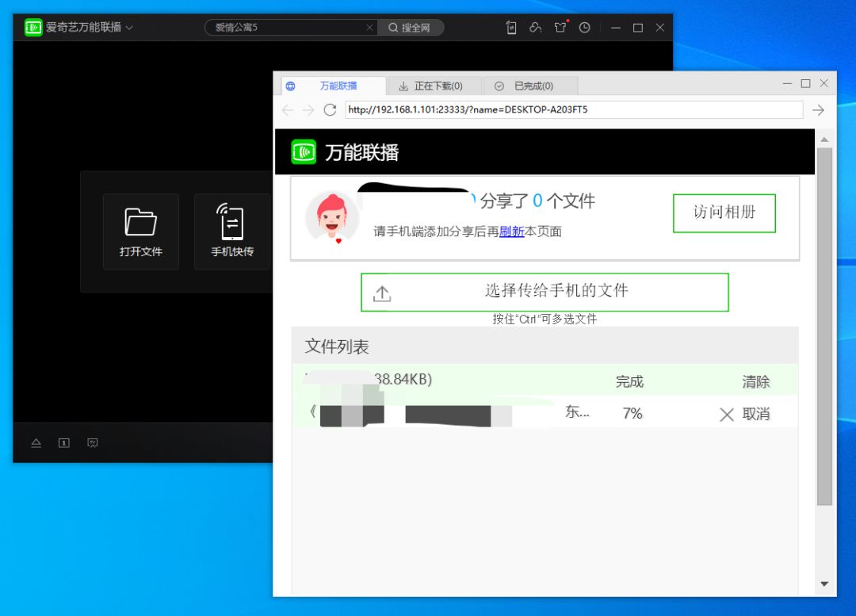This screenshot has height=616, width=856.
Task: Click the cast/share icon in title bar
Action: (536, 27)
